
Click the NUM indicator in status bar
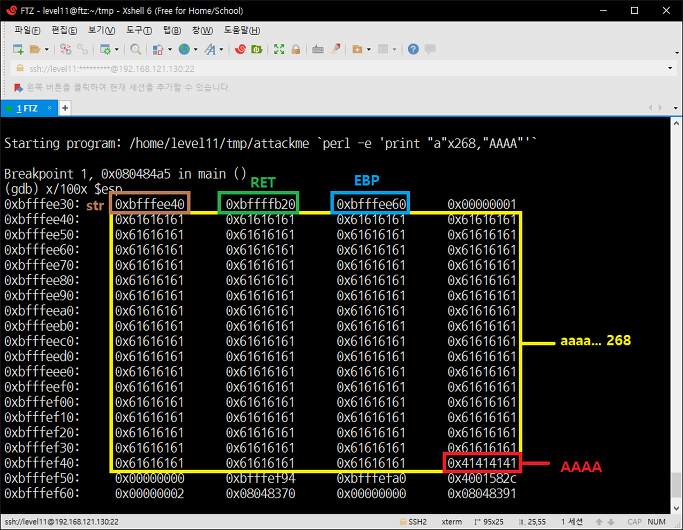656,522
